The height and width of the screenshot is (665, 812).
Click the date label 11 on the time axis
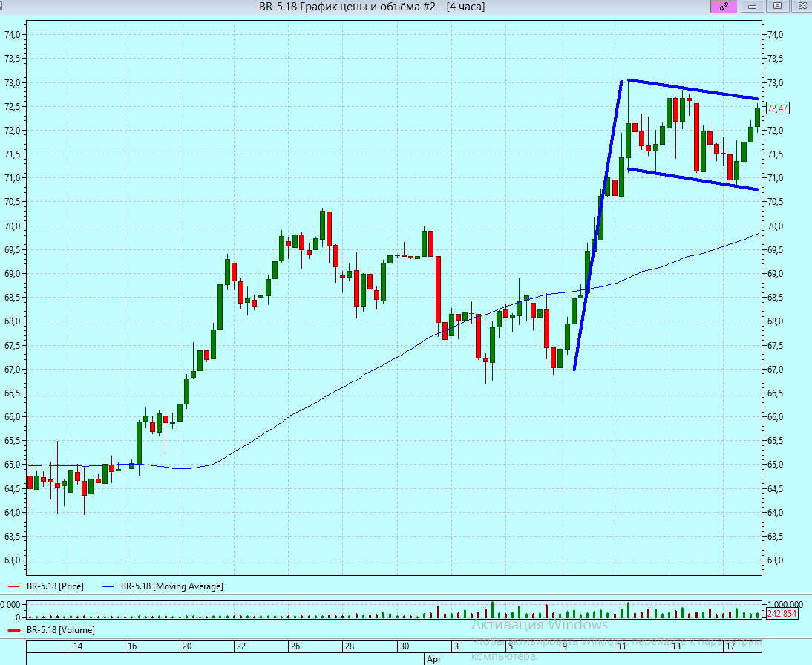click(621, 646)
